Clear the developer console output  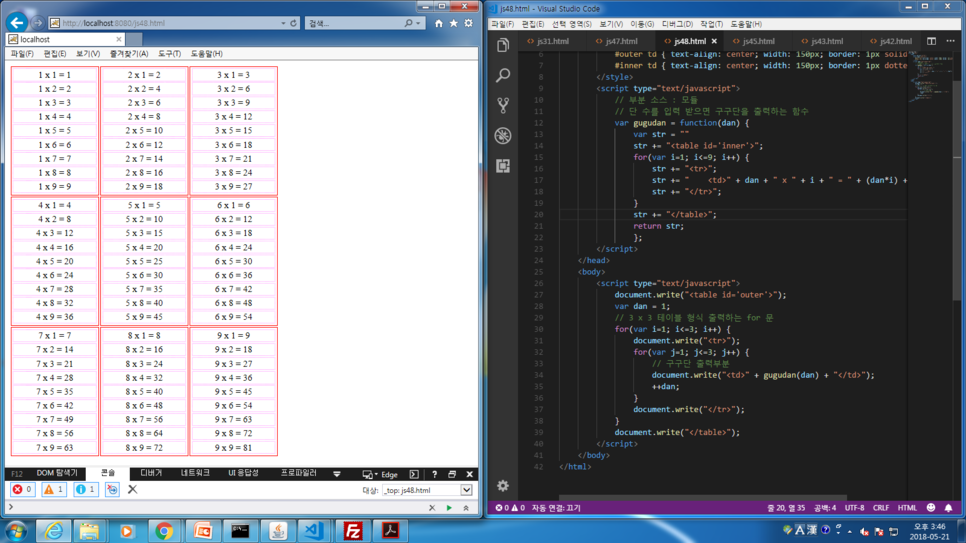[x=132, y=489]
